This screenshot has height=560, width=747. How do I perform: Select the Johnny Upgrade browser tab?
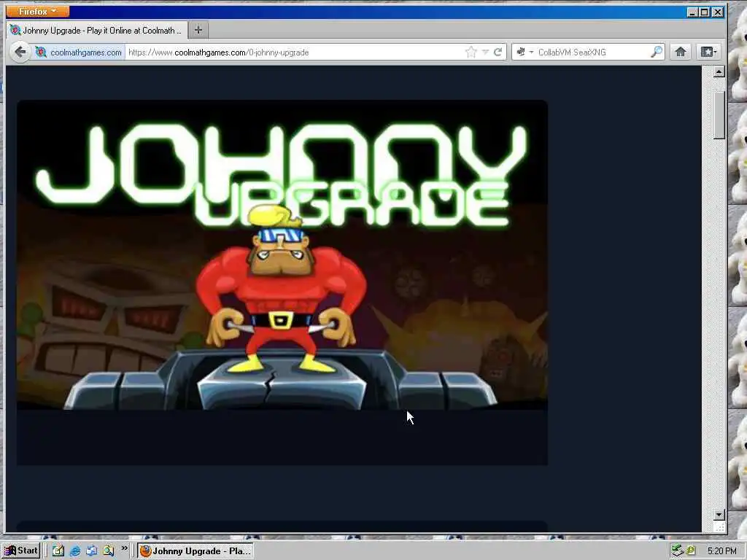(97, 31)
